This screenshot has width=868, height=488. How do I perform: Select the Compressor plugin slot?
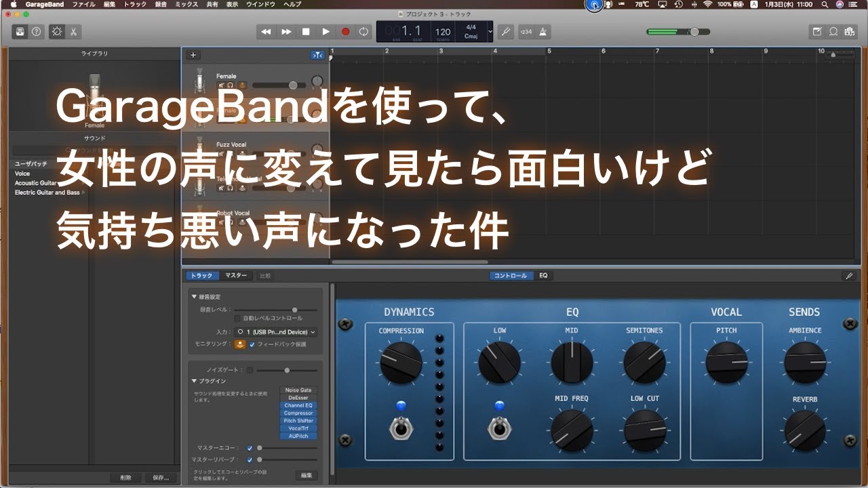pyautogui.click(x=298, y=413)
